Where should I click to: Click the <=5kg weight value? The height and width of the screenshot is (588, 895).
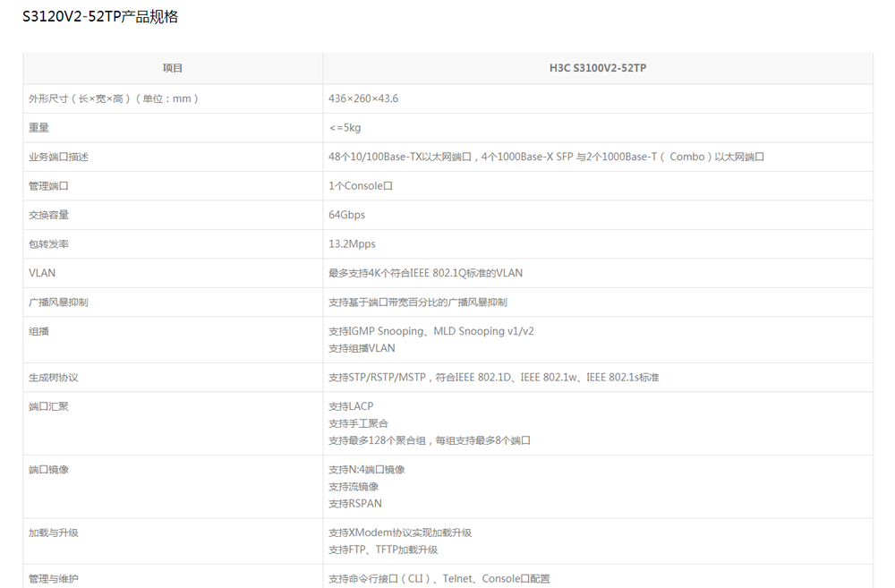346,127
